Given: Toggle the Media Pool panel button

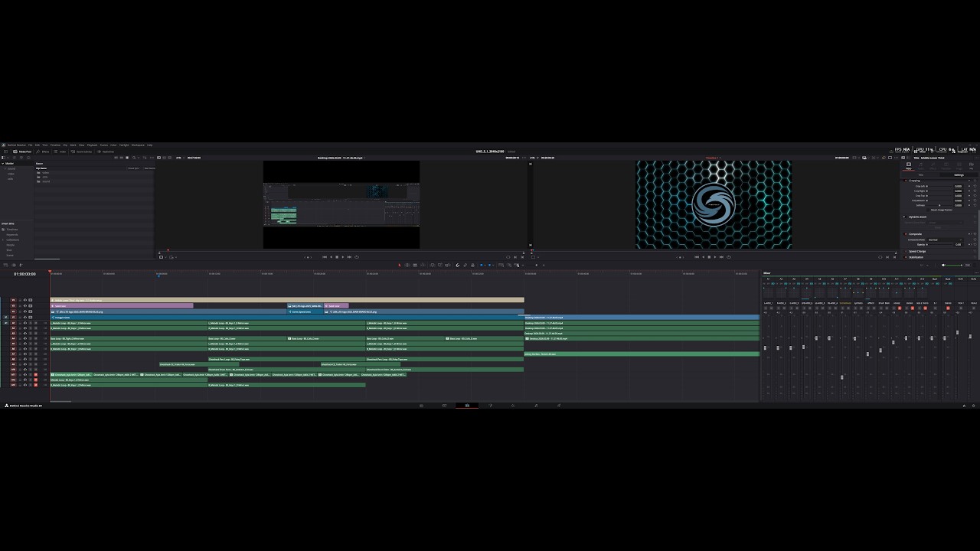Looking at the screenshot, I should (x=22, y=152).
